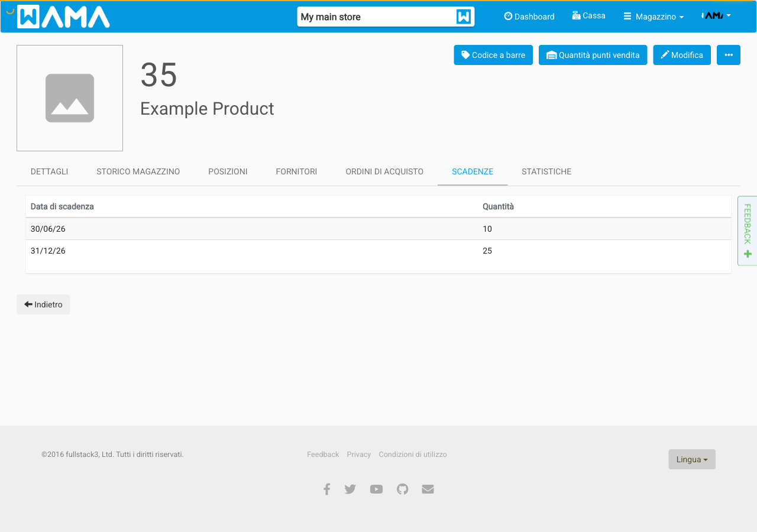Image resolution: width=757 pixels, height=532 pixels.
Task: Switch to the Storico Magazzino tab
Action: [x=138, y=171]
